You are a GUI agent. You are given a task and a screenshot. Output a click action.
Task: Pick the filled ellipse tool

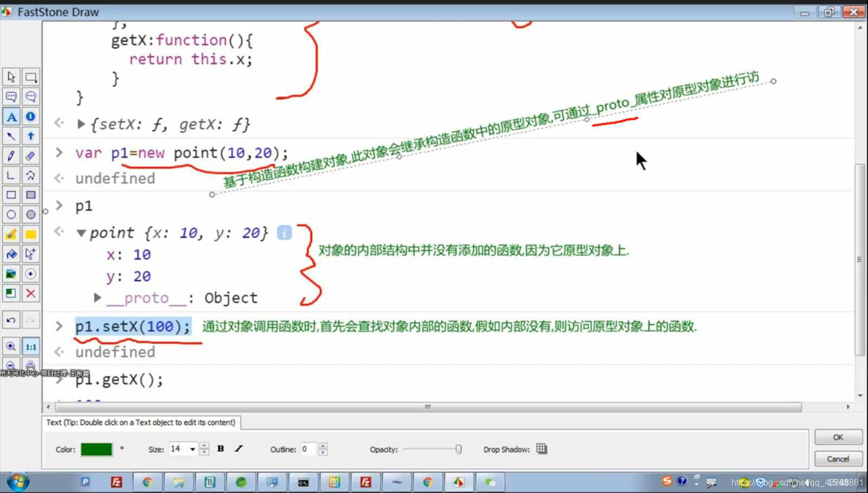(31, 215)
